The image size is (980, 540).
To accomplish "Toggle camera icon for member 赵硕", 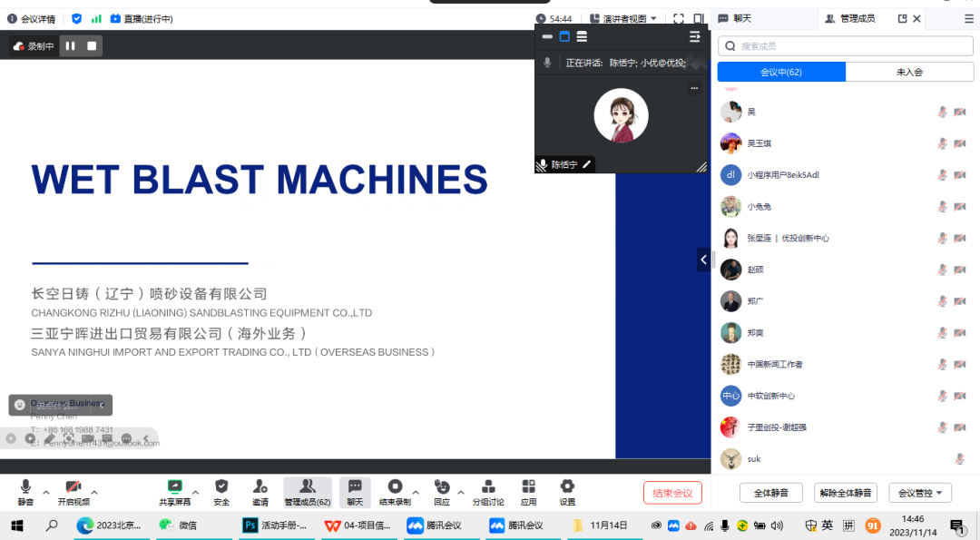I will click(x=960, y=270).
